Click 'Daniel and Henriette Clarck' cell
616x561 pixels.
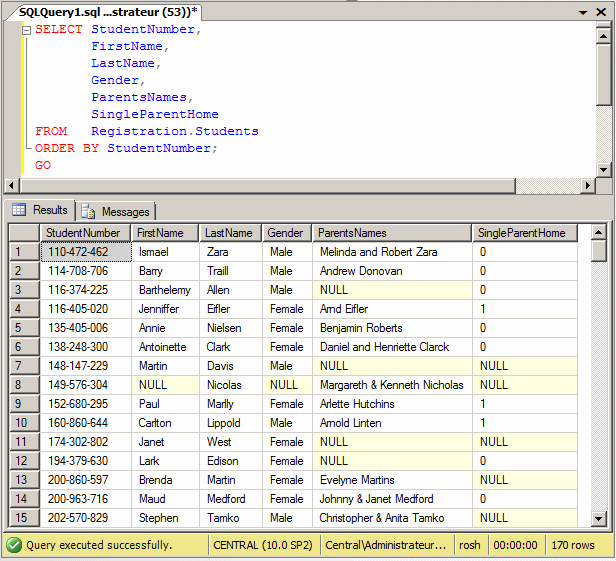[x=392, y=347]
